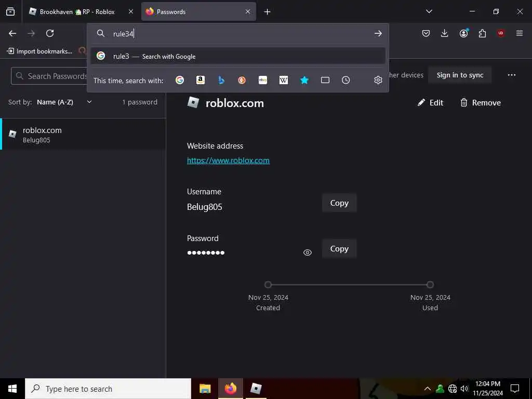Open the volume speaker tray icon
The width and height of the screenshot is (532, 399).
pos(464,389)
